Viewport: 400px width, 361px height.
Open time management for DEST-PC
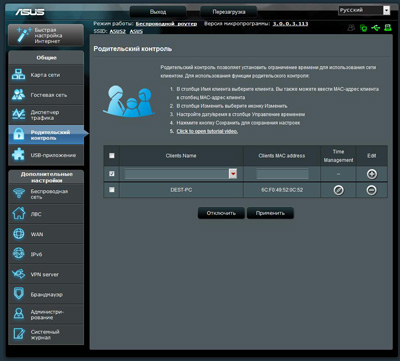click(x=339, y=190)
